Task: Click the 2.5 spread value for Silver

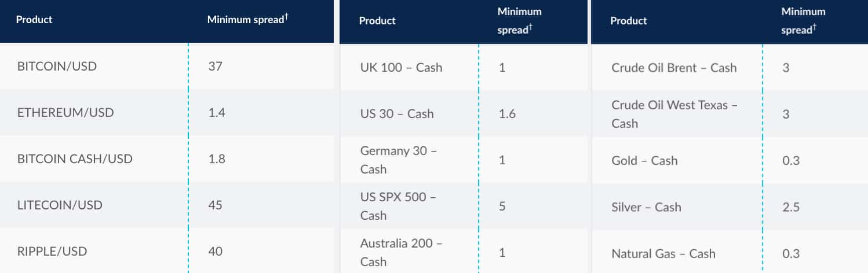Action: tap(791, 207)
